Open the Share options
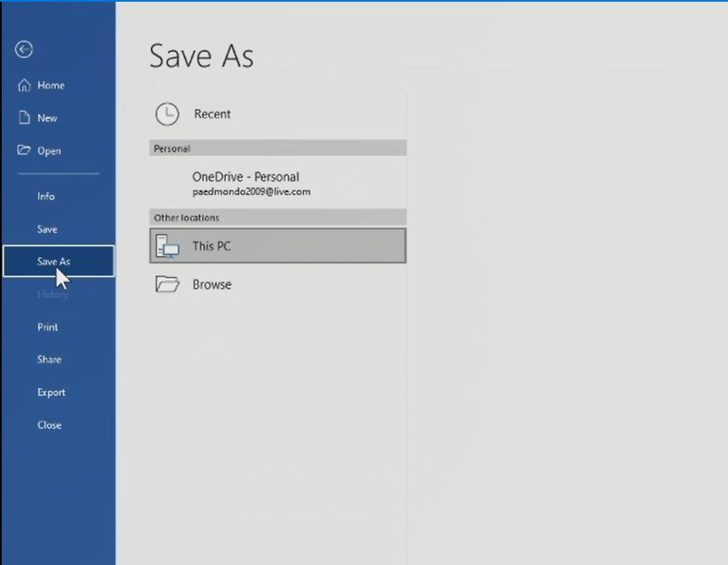Image resolution: width=728 pixels, height=565 pixels. pos(49,360)
